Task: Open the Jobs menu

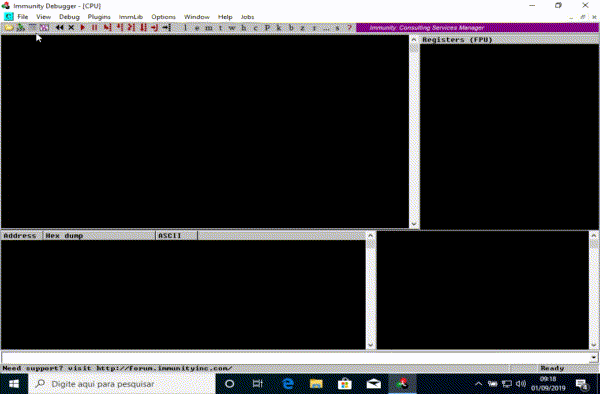Action: [x=247, y=17]
